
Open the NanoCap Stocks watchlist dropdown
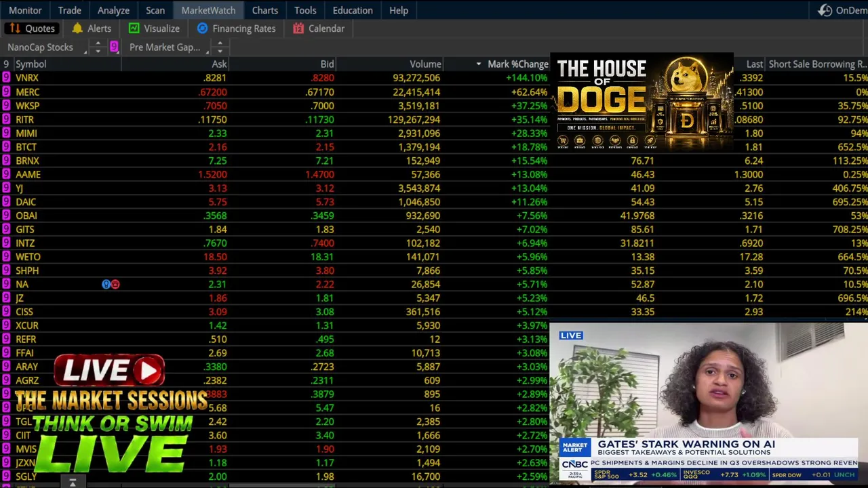pos(46,47)
